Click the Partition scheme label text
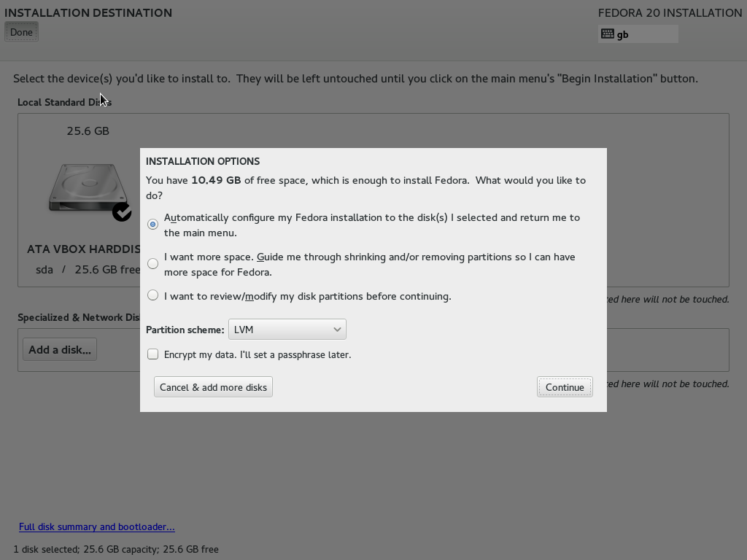The height and width of the screenshot is (560, 747). click(x=185, y=330)
